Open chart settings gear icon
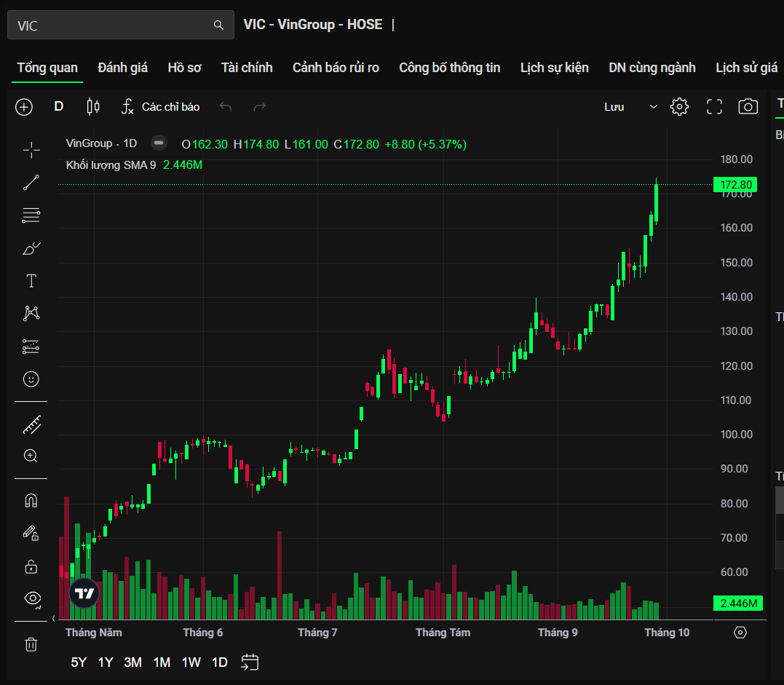This screenshot has height=685, width=784. pyautogui.click(x=679, y=107)
